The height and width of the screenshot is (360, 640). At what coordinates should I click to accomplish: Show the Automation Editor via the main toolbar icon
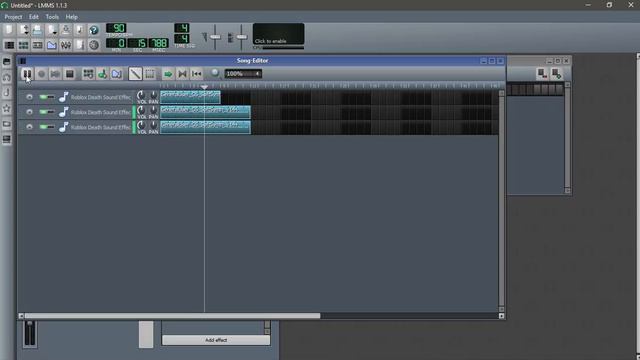(x=51, y=44)
